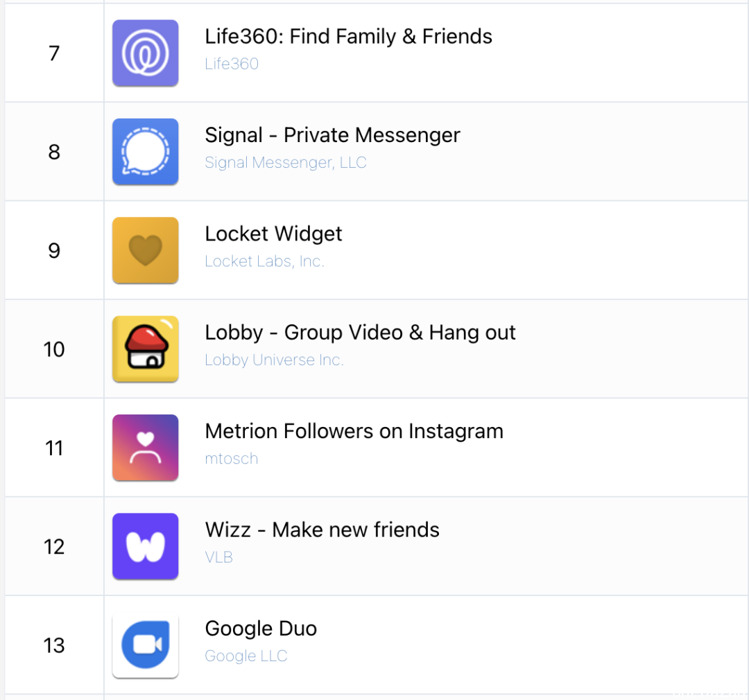The height and width of the screenshot is (700, 749).
Task: Click Wizz - Make new friends title
Action: pos(322,530)
